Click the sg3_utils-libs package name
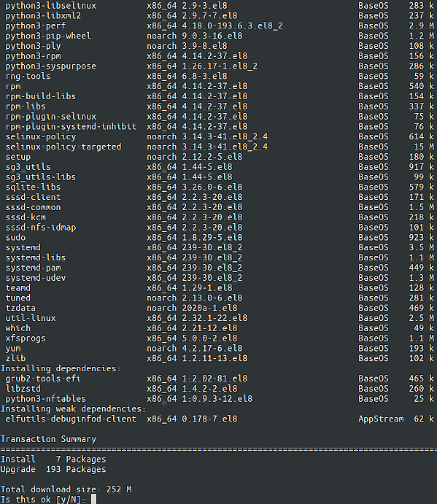The width and height of the screenshot is (437, 504). point(41,177)
